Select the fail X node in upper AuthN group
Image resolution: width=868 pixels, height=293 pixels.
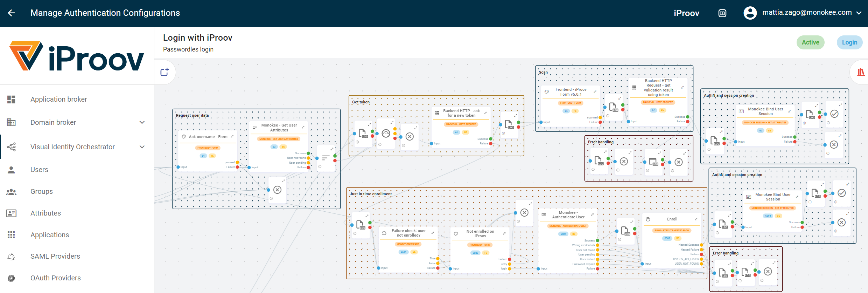coord(834,144)
